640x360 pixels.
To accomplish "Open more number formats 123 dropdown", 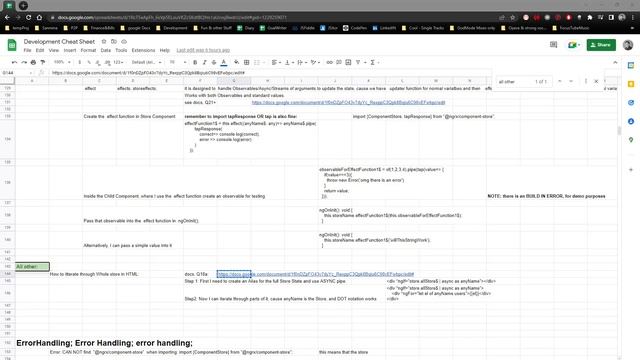I will (x=119, y=62).
